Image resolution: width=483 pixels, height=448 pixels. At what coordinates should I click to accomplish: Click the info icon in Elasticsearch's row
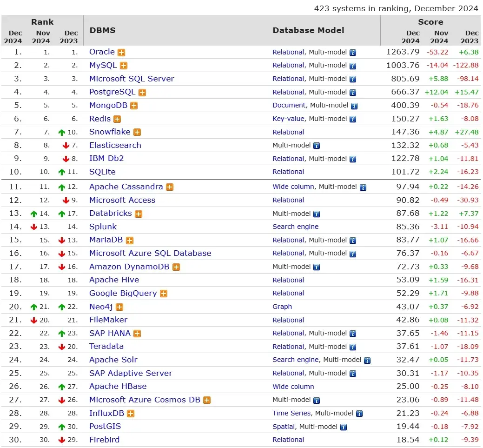tap(317, 146)
